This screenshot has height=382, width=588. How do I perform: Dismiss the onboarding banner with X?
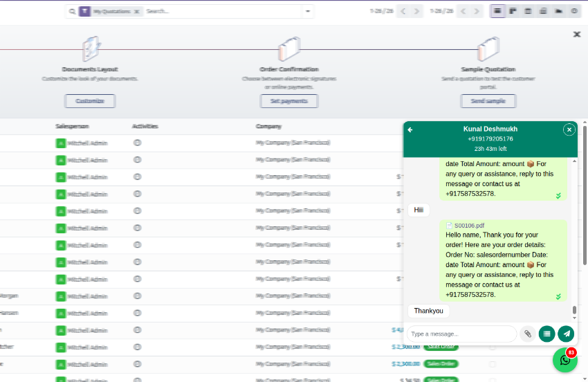pos(577,34)
